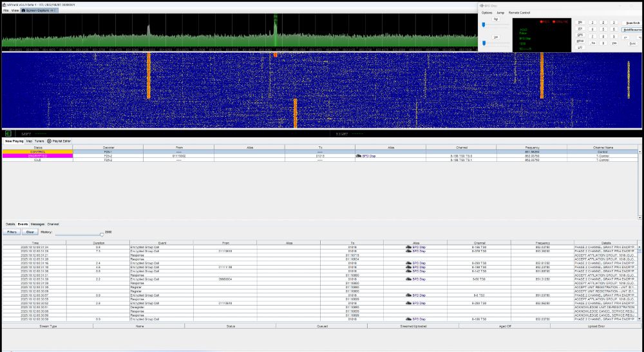This screenshot has height=352, width=644.
Task: Click the Clear button for events
Action: tap(30, 231)
